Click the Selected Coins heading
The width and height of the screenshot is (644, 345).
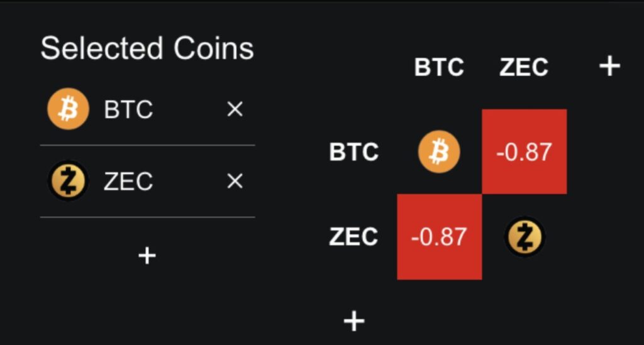(147, 48)
